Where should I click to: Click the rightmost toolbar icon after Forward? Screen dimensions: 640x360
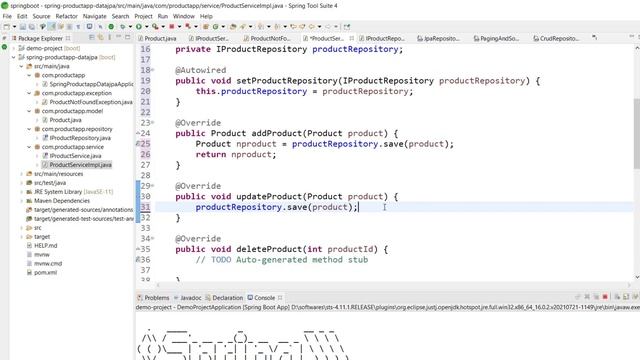(x=347, y=27)
